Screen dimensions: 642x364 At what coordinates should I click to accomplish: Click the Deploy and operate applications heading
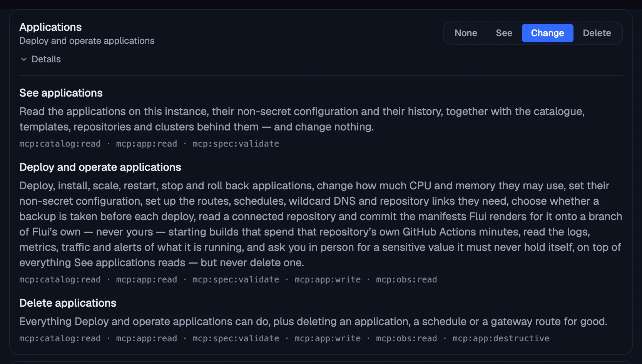(x=100, y=167)
